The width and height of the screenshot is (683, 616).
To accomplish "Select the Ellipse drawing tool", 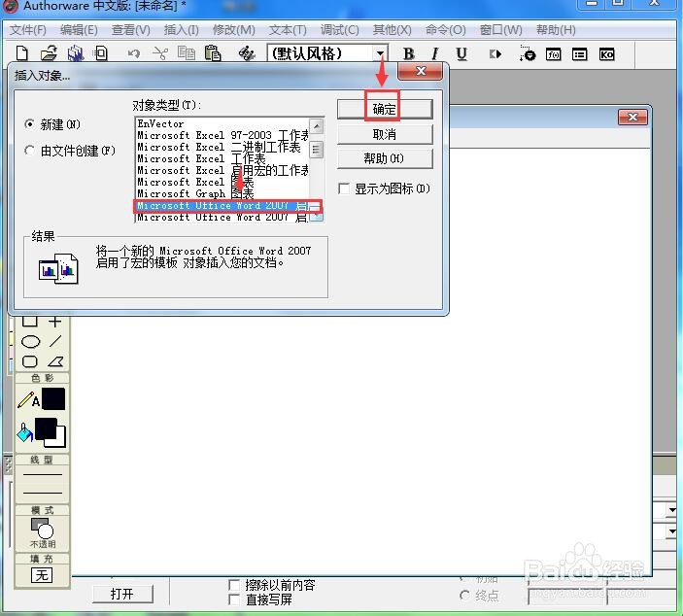I will click(x=30, y=342).
